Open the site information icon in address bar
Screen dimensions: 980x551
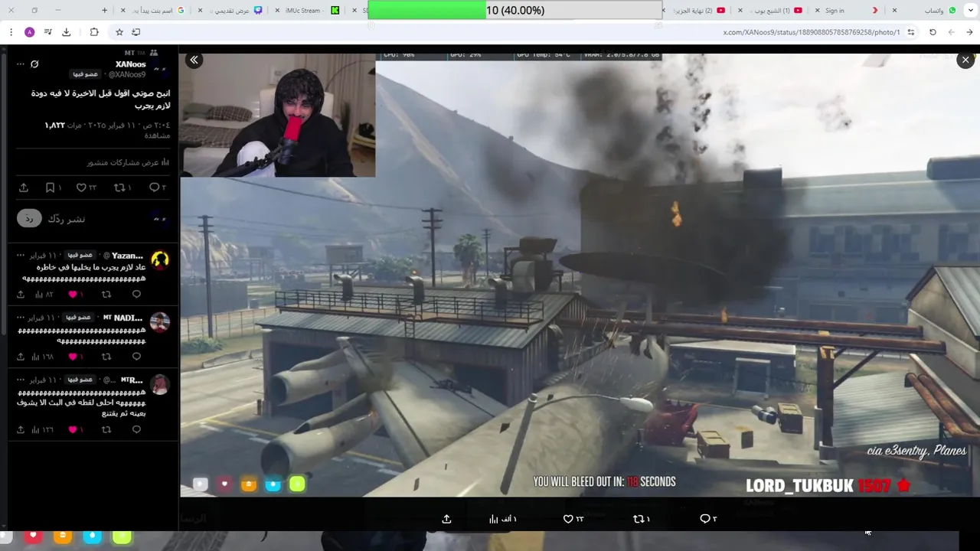(x=911, y=32)
